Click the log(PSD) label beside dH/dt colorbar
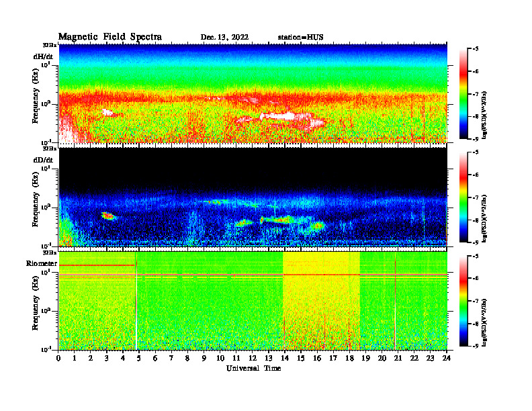532x411 pixels. pyautogui.click(x=485, y=115)
